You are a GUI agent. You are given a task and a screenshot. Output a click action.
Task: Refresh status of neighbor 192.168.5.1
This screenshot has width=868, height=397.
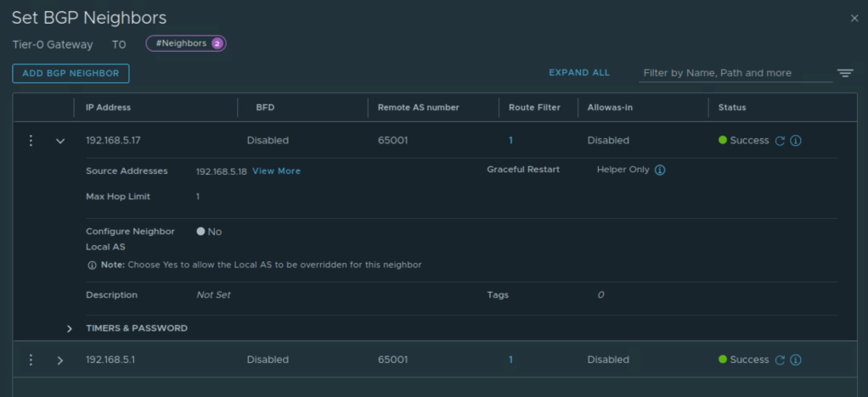[780, 360]
